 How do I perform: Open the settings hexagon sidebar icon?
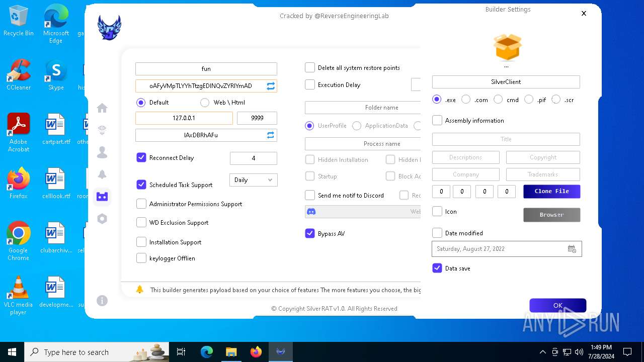coord(102,219)
